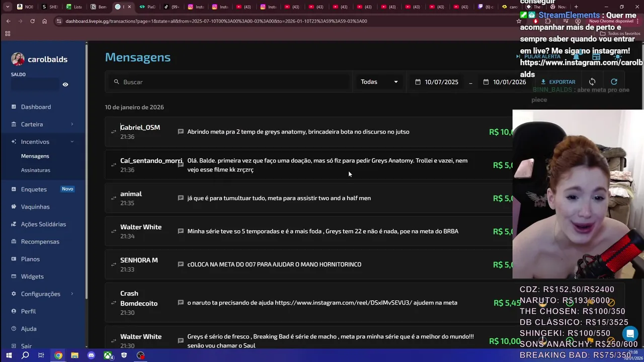Click the Incentivos icon
The width and height of the screenshot is (644, 362).
coord(14,142)
